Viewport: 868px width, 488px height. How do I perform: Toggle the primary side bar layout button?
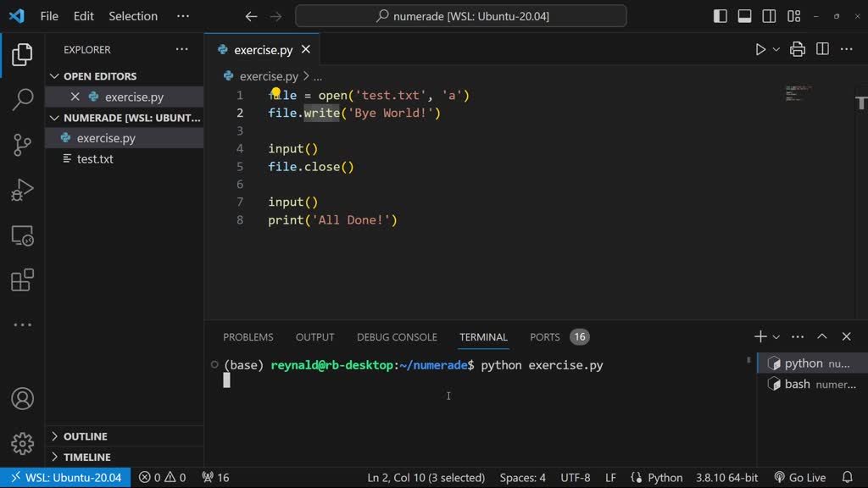click(x=721, y=16)
